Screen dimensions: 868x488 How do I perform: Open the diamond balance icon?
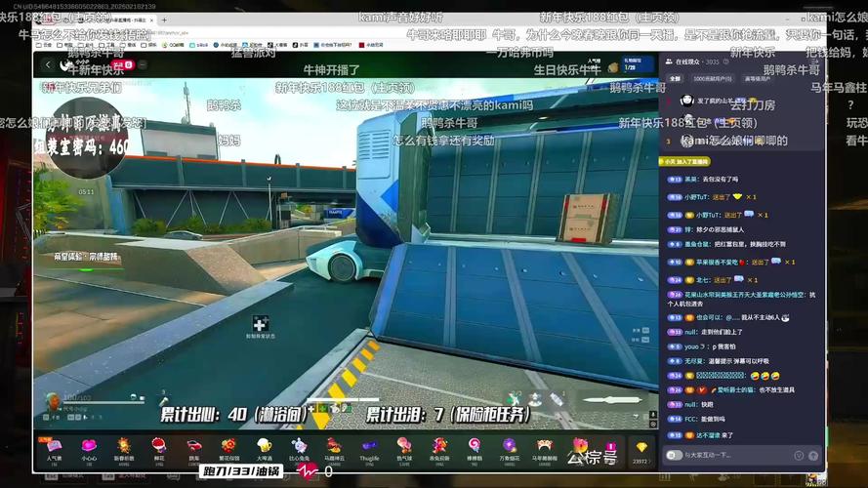tap(641, 449)
